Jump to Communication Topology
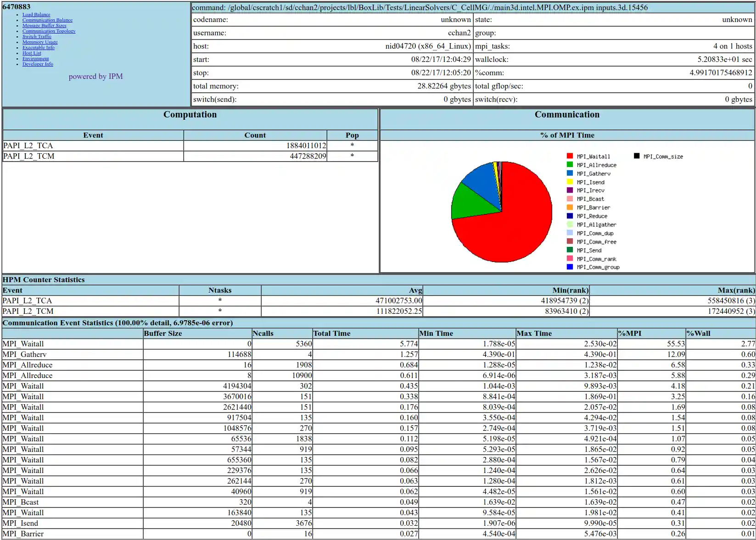 (x=49, y=31)
